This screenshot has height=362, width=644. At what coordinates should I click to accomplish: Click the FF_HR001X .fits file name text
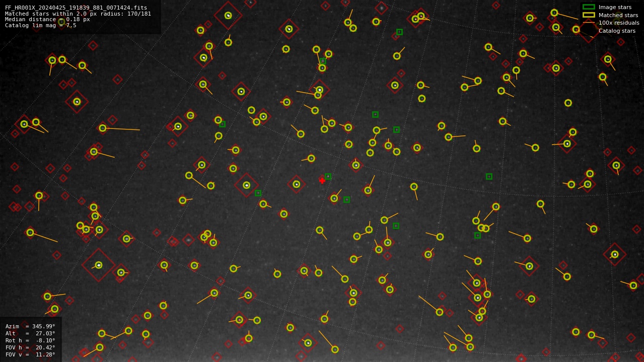point(76,8)
